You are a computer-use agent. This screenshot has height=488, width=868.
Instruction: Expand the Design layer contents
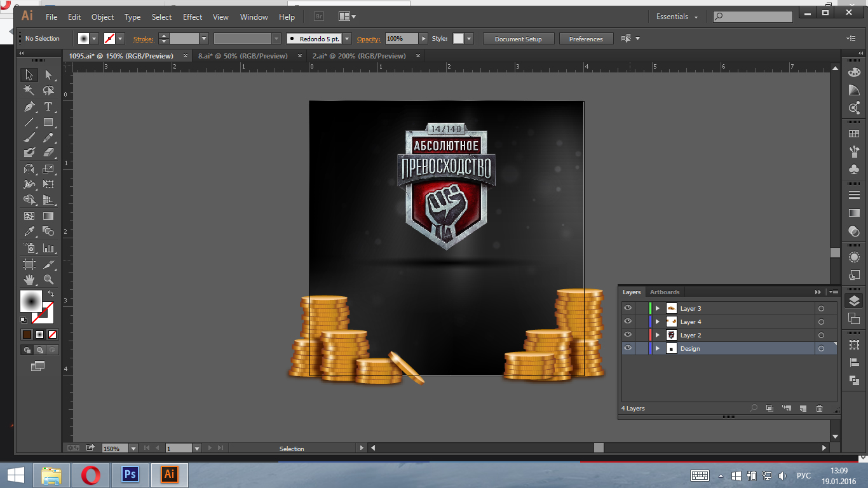(658, 348)
